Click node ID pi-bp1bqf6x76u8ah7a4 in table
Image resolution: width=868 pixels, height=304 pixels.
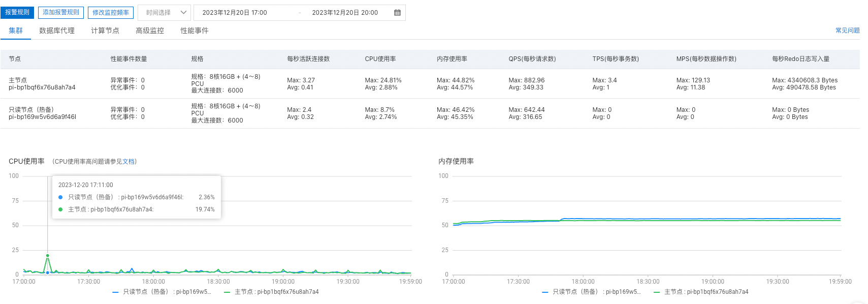[x=42, y=87]
